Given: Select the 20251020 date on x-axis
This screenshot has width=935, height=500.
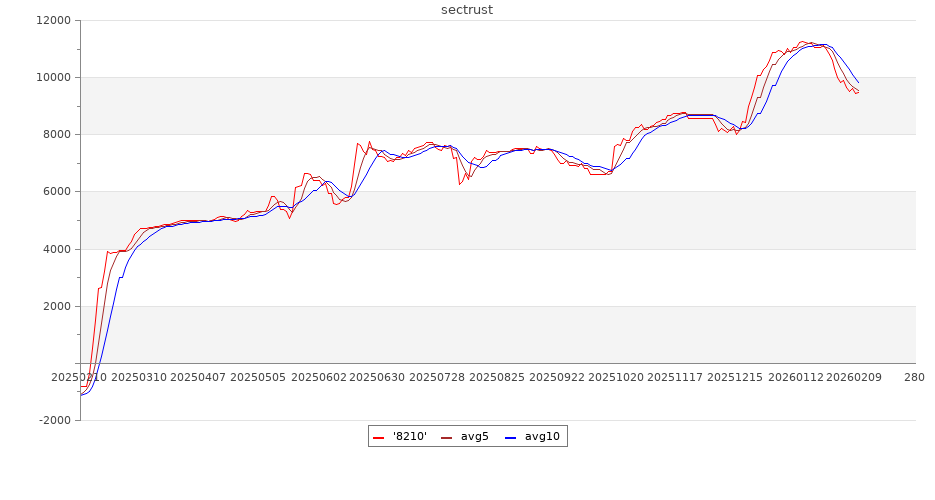Looking at the screenshot, I should (x=612, y=377).
